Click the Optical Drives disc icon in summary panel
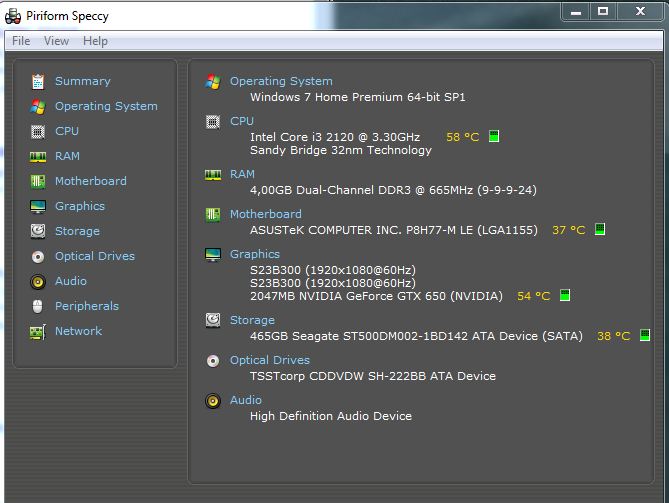 coord(212,361)
